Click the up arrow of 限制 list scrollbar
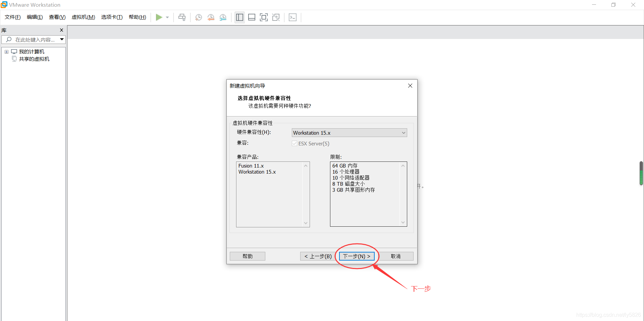644x321 pixels. click(403, 166)
